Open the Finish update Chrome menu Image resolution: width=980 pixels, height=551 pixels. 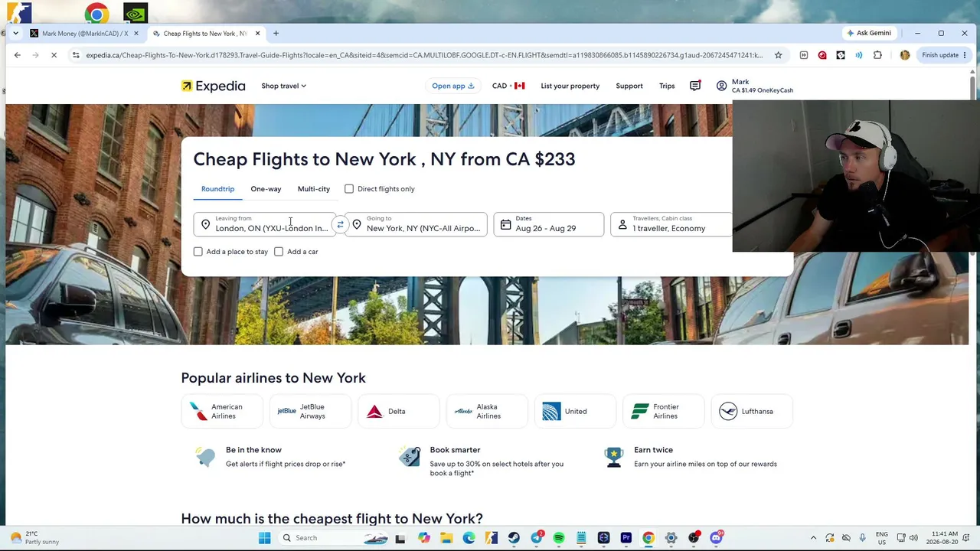click(x=944, y=55)
